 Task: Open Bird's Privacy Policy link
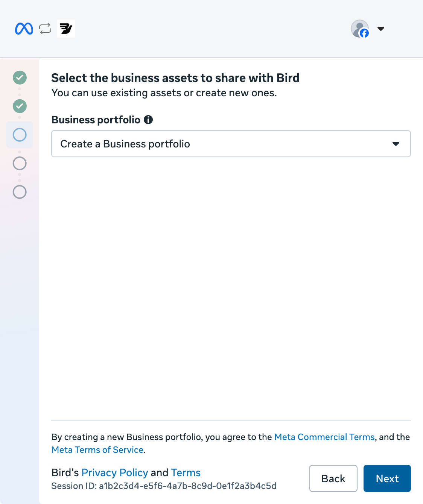pyautogui.click(x=115, y=472)
